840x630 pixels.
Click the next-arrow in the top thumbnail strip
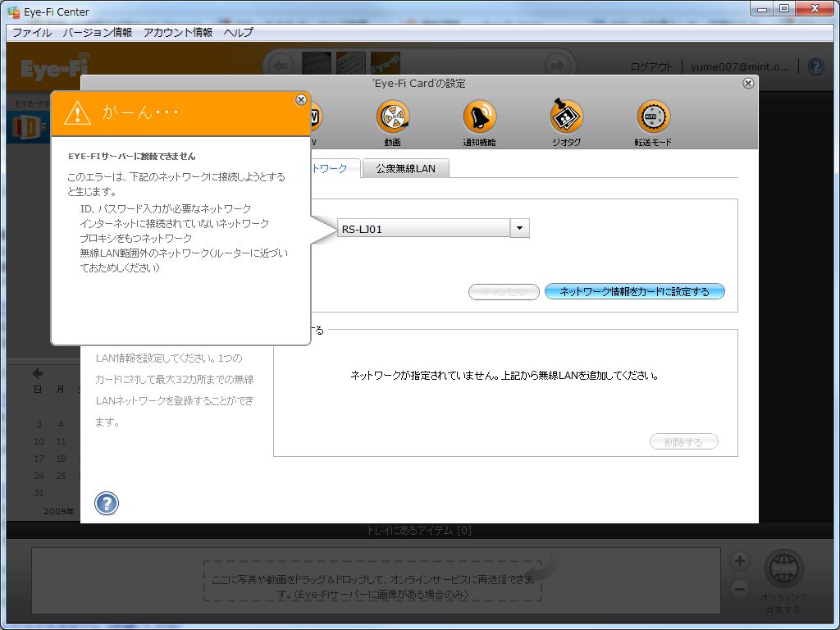tap(558, 66)
